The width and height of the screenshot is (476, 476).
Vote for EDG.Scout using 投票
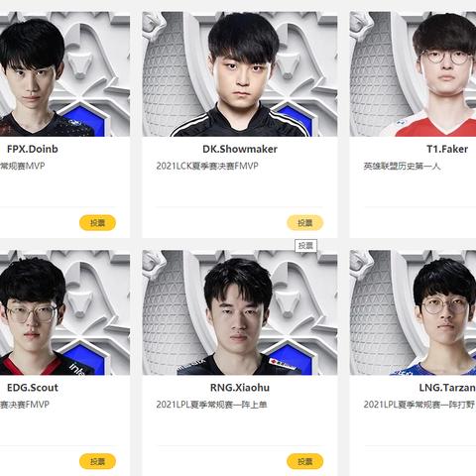point(97,461)
